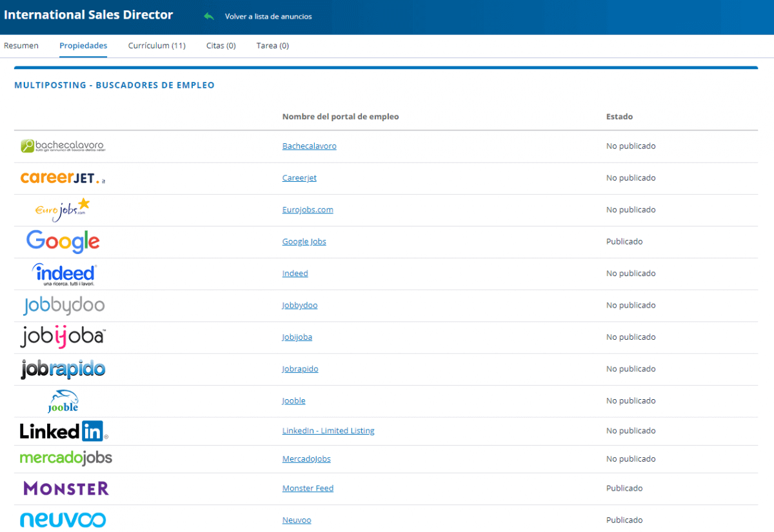Click the Careerjet logo image

point(63,178)
